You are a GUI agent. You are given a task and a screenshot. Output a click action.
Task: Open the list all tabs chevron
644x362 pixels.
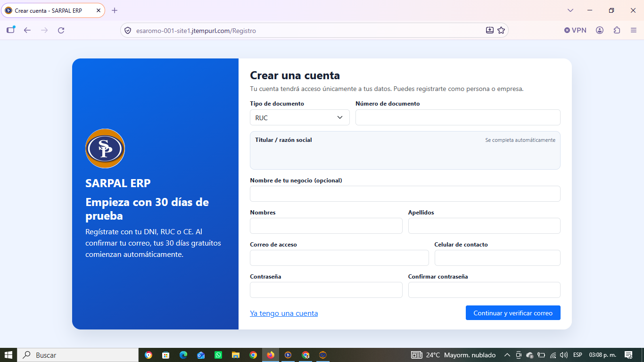click(570, 10)
